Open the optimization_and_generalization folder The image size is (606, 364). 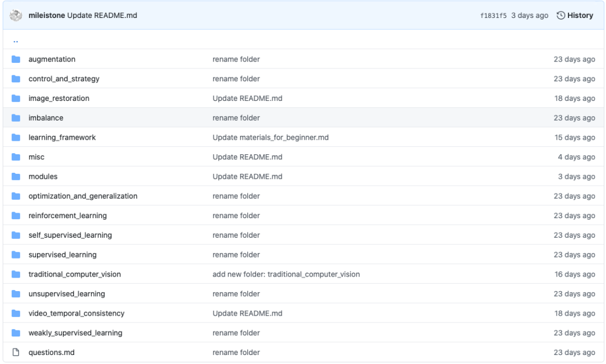[82, 196]
